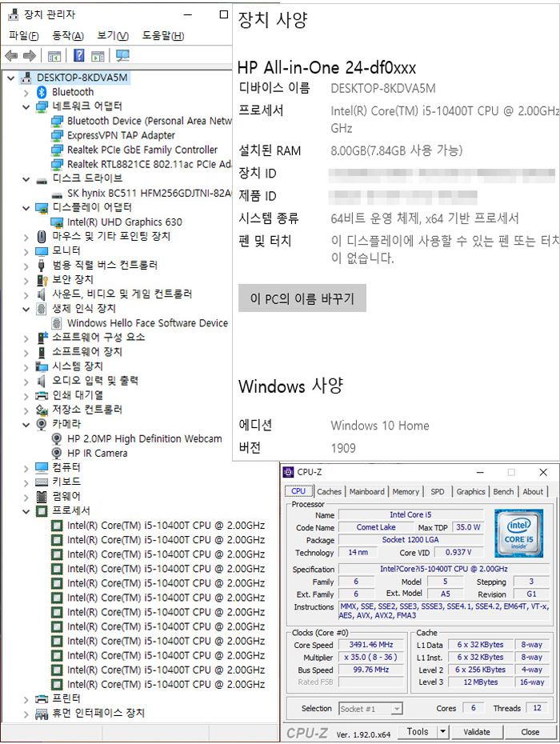Open the 보기(V) menu
Image resolution: width=560 pixels, height=744 pixels.
[112, 36]
